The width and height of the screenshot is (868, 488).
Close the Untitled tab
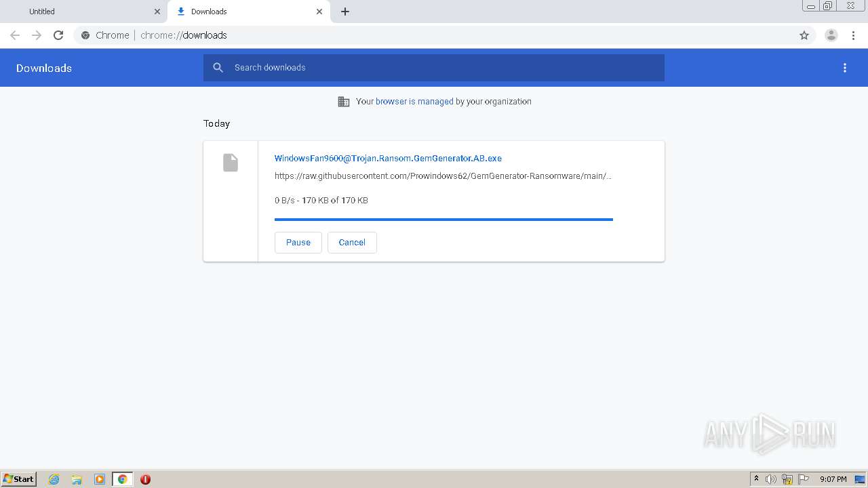point(157,12)
